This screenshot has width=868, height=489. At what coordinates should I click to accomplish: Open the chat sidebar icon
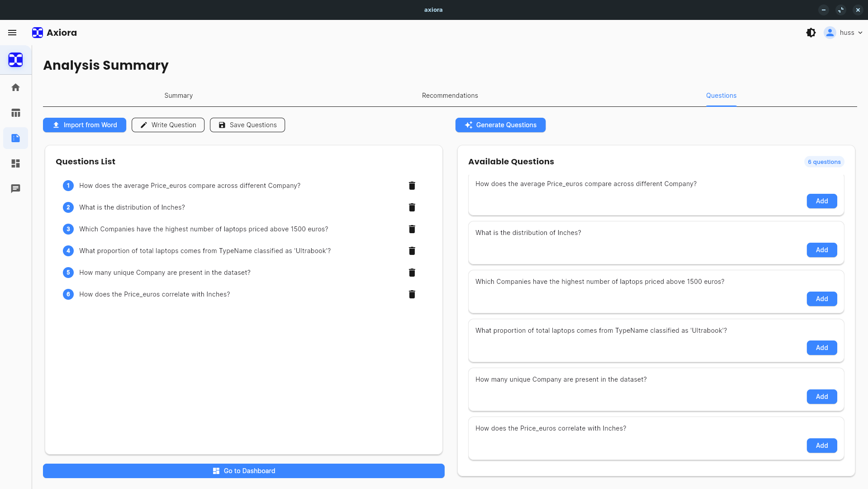[x=15, y=189]
